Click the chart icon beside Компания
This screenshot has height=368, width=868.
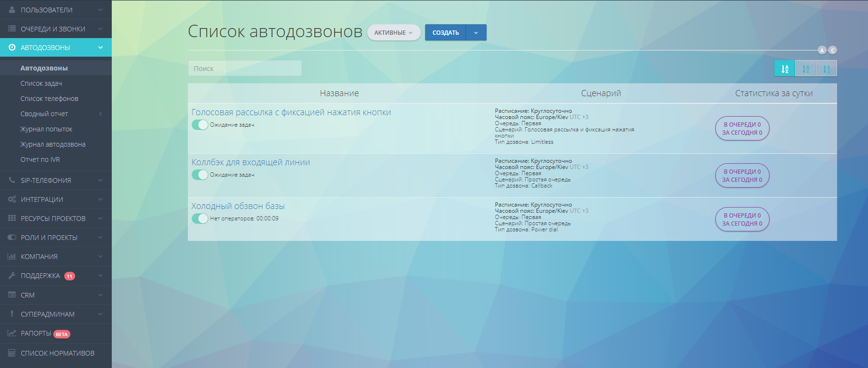click(x=12, y=257)
